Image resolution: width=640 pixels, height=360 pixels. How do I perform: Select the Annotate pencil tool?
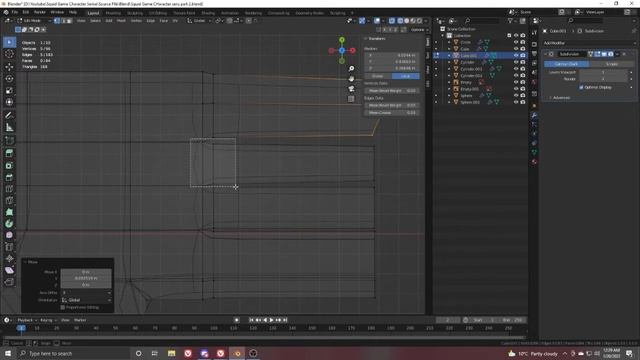coord(9,116)
